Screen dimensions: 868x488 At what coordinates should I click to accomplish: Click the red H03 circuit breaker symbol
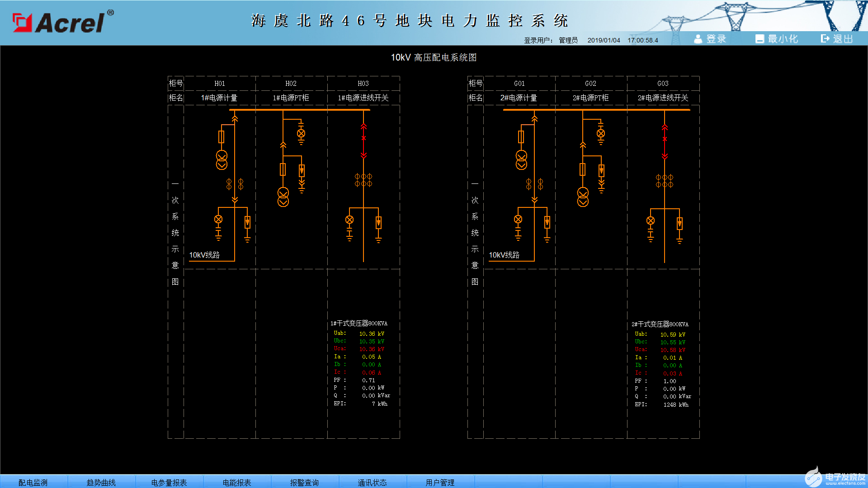point(363,138)
